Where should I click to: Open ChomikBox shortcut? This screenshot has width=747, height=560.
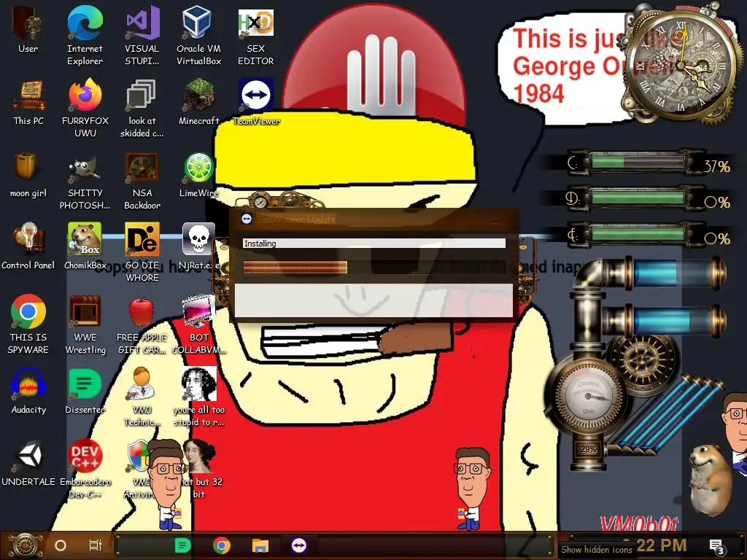85,246
